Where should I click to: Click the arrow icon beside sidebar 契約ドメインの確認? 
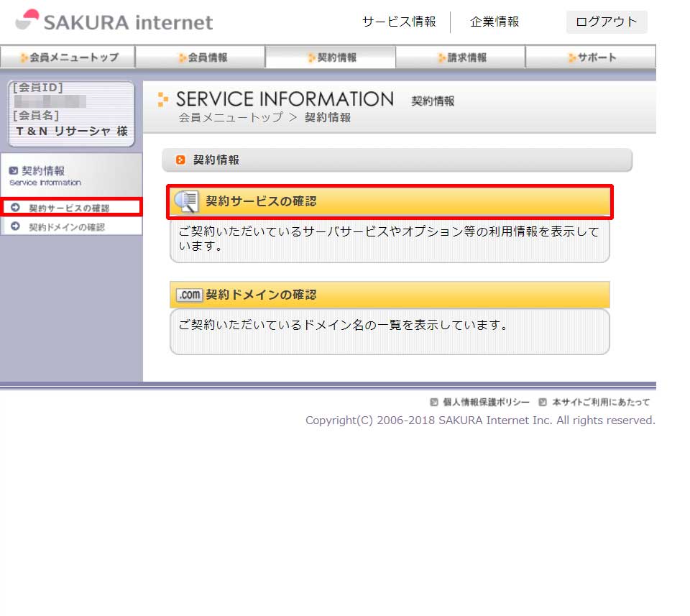tap(15, 226)
